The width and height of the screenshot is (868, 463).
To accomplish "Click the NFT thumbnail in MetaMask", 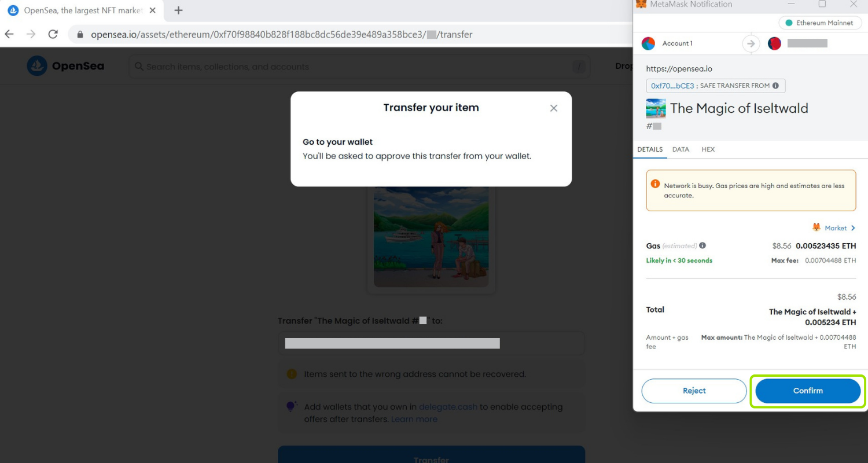I will (x=656, y=108).
